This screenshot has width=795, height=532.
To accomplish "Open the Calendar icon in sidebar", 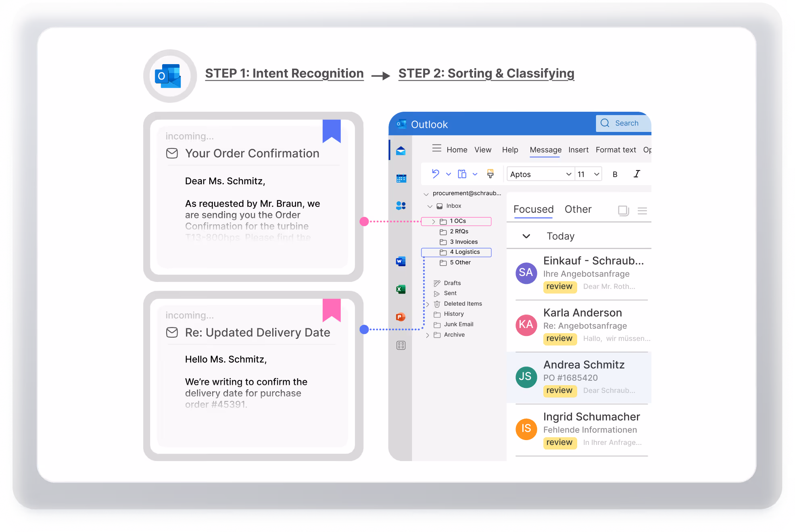I will (x=401, y=178).
